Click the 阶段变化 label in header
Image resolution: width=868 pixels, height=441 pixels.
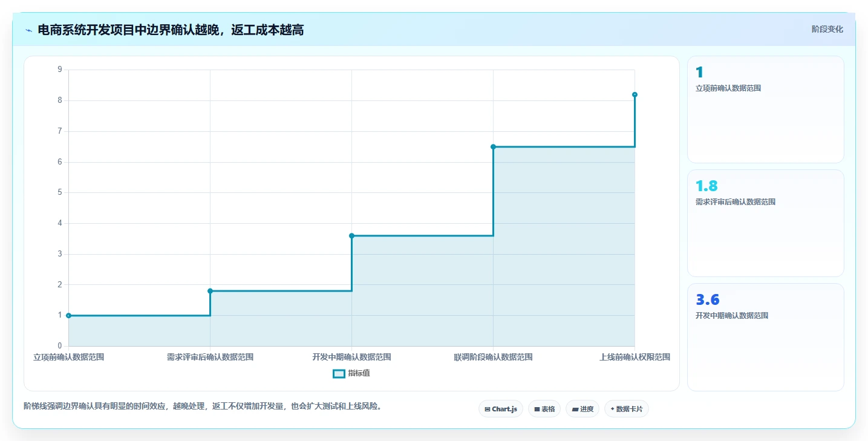click(x=827, y=29)
